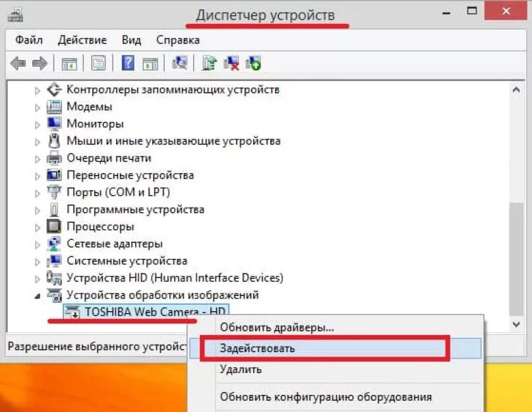This screenshot has width=532, height=412.
Task: Select Мыши и иные указывающие устройства label
Action: coord(173,140)
